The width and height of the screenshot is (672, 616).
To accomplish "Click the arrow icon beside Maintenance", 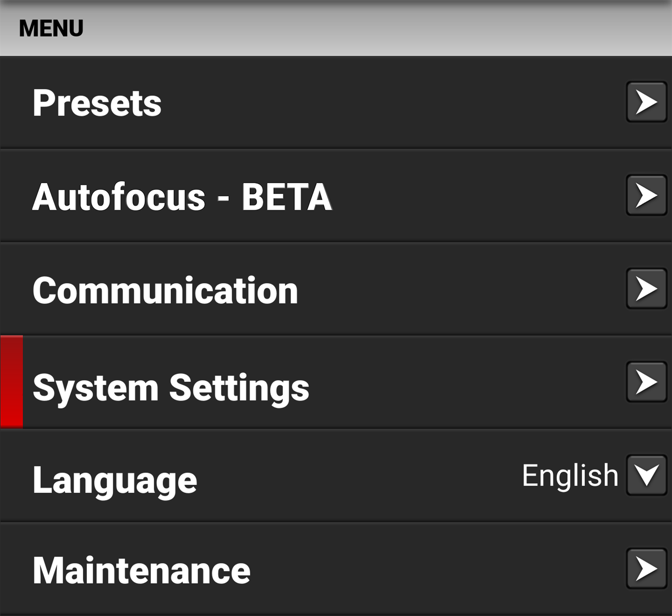I will (646, 569).
